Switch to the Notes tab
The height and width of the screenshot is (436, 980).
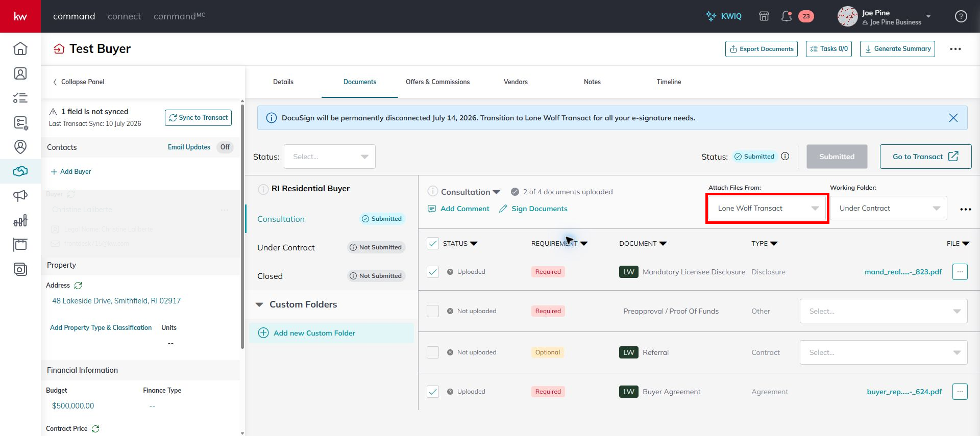tap(592, 82)
